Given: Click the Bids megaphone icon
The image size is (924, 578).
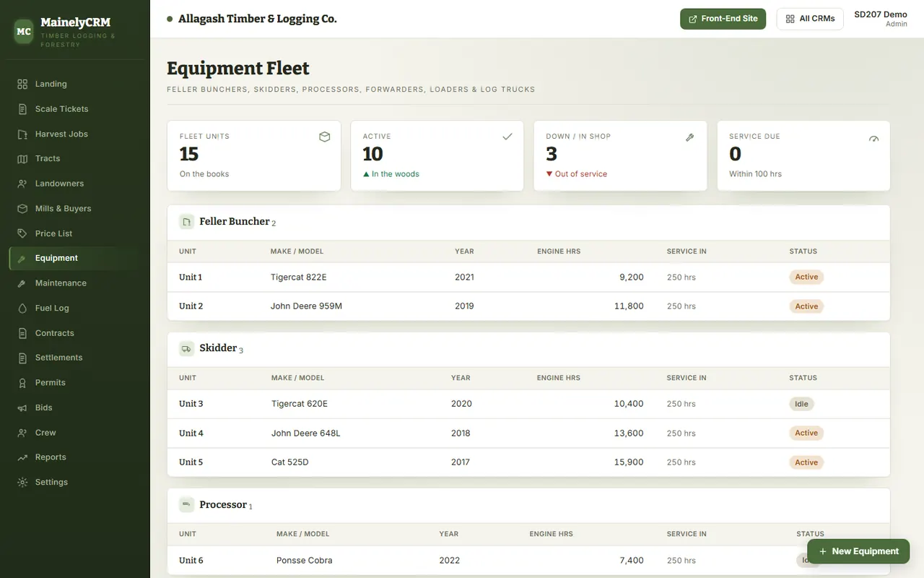Looking at the screenshot, I should (x=22, y=408).
